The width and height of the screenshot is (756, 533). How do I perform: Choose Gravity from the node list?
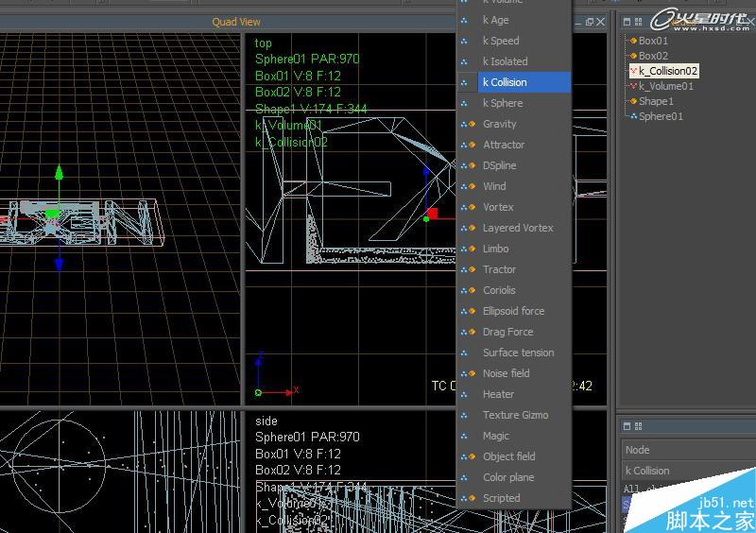tap(499, 124)
